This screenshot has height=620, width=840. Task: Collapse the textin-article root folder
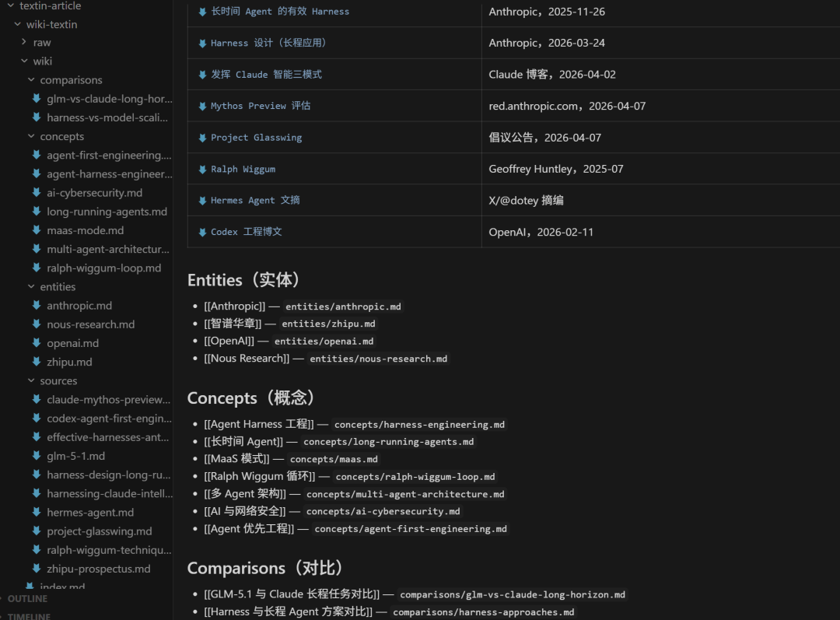[x=11, y=5]
